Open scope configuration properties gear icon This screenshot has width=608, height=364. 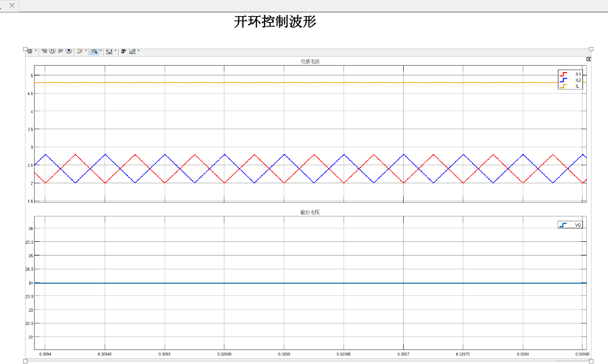coord(30,51)
